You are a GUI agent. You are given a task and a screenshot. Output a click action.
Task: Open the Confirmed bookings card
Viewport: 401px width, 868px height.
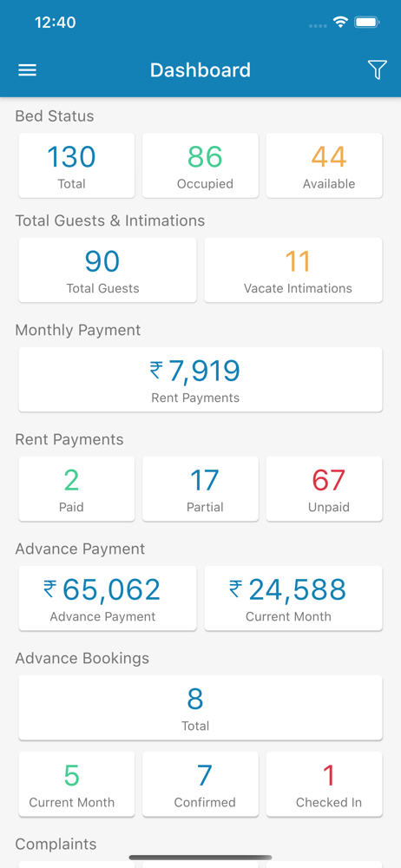[200, 784]
